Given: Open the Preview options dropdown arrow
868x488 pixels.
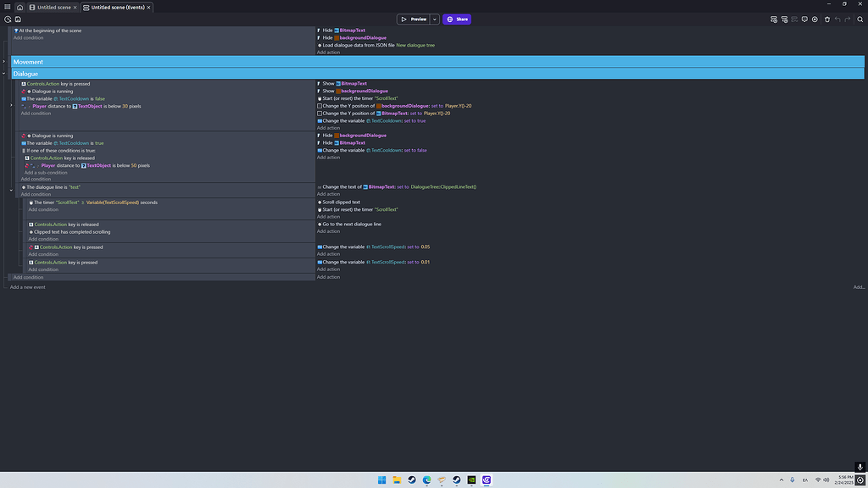Looking at the screenshot, I should [x=434, y=19].
